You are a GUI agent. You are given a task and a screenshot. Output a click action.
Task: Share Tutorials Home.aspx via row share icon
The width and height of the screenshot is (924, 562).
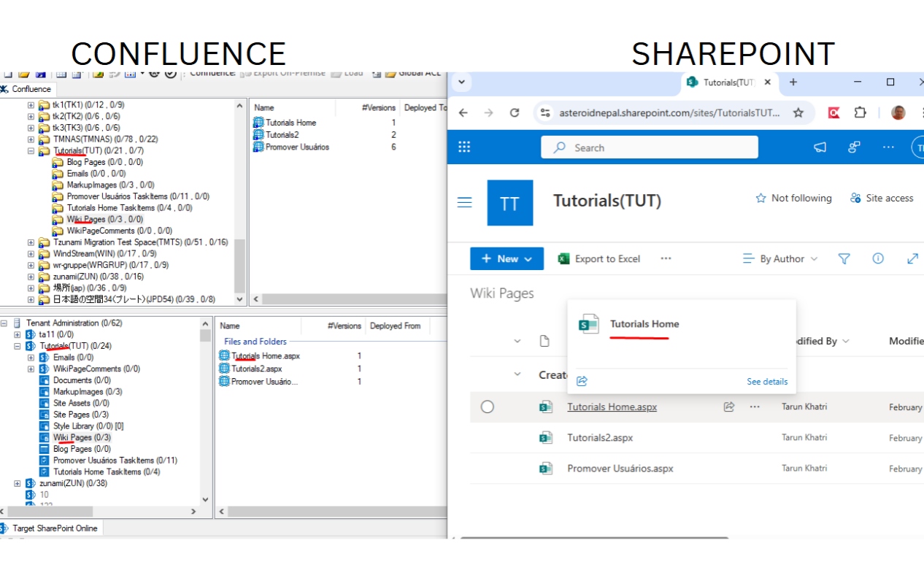(728, 407)
